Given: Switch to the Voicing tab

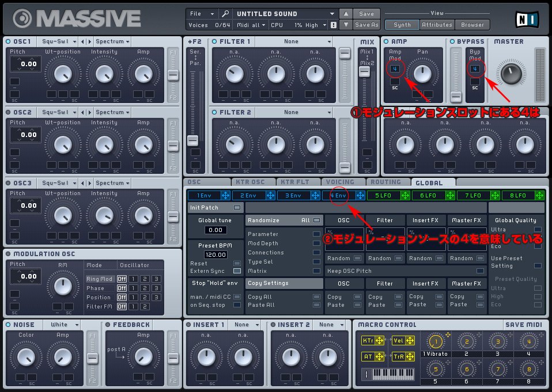Looking at the screenshot, I should [x=343, y=182].
